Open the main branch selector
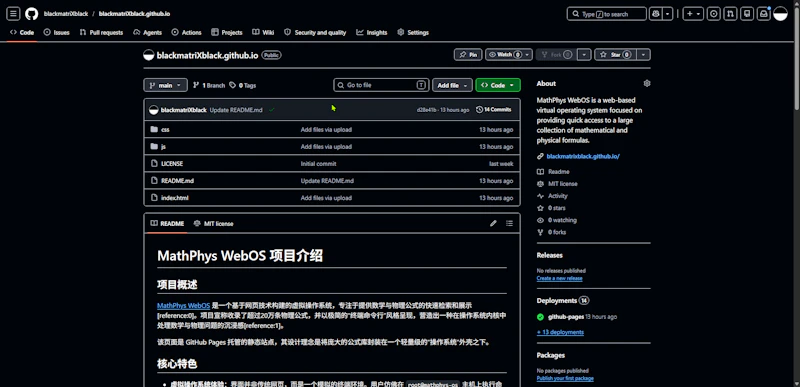 coord(166,85)
